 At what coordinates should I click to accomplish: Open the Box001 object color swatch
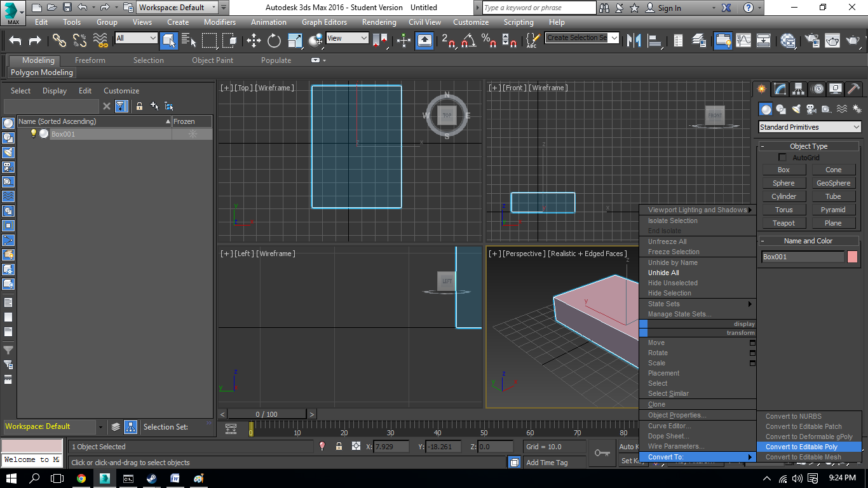point(852,257)
